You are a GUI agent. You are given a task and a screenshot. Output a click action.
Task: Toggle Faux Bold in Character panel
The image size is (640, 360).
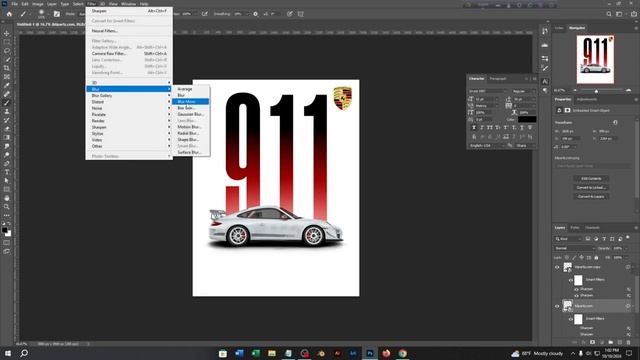pos(474,128)
